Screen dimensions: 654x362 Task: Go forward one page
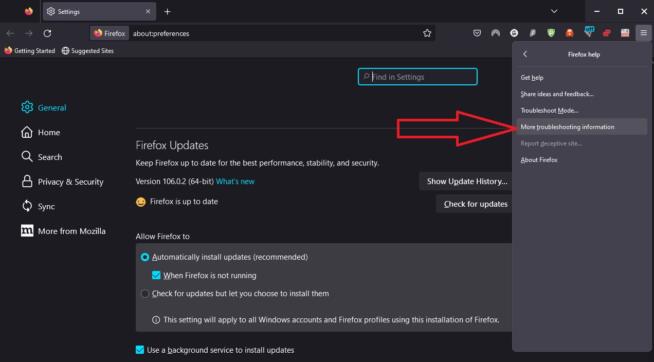pos(28,33)
